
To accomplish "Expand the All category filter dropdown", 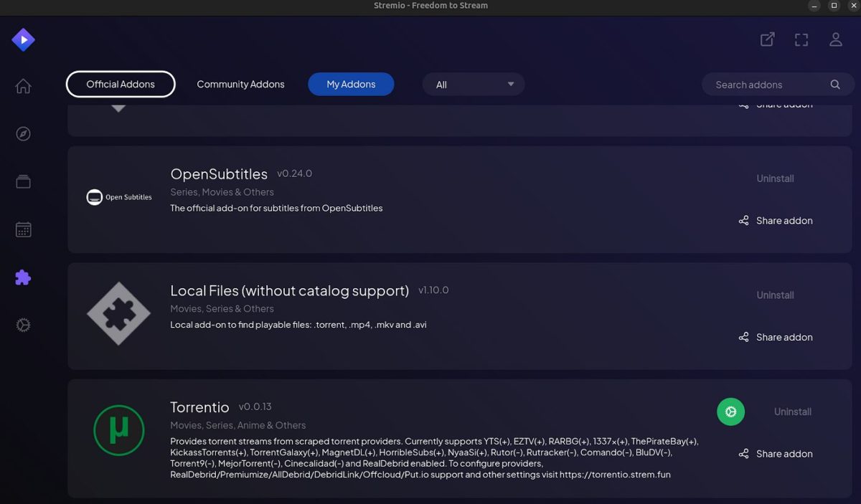I will tap(473, 84).
